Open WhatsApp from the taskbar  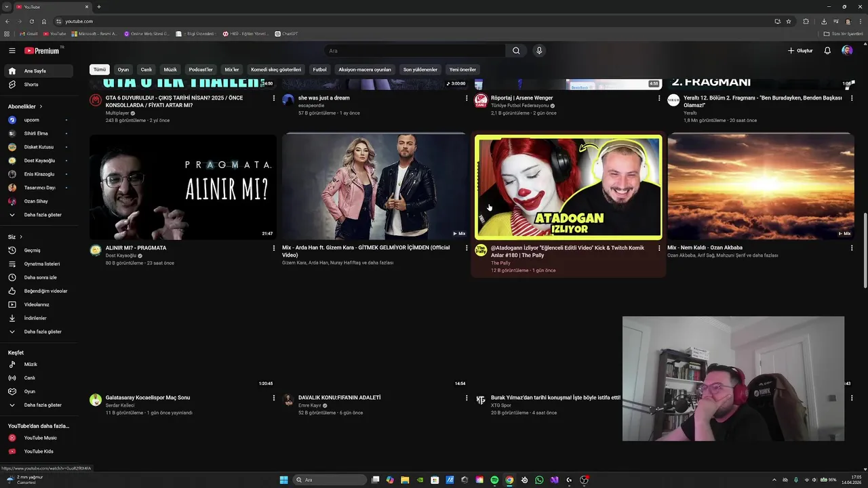[539, 480]
